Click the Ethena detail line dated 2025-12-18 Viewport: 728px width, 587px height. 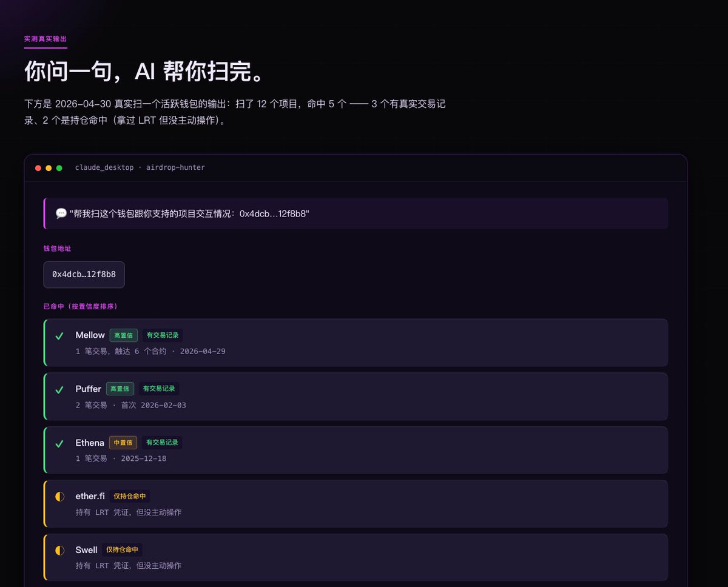121,458
